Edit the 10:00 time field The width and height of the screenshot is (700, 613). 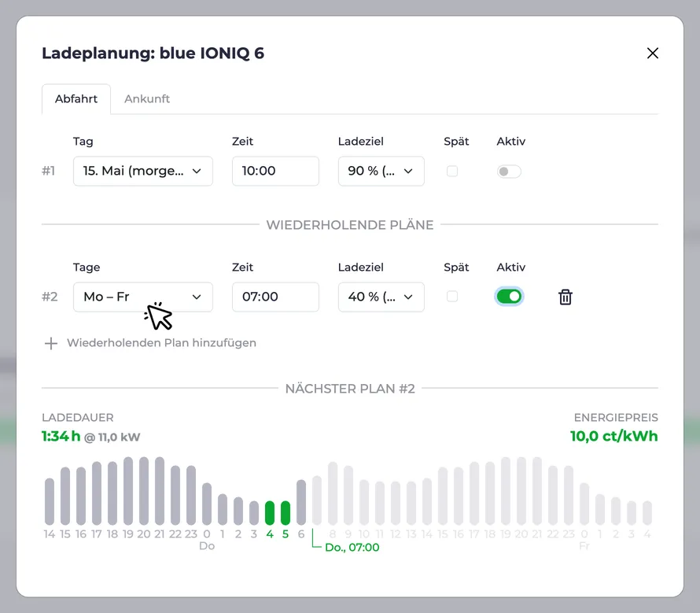point(275,171)
